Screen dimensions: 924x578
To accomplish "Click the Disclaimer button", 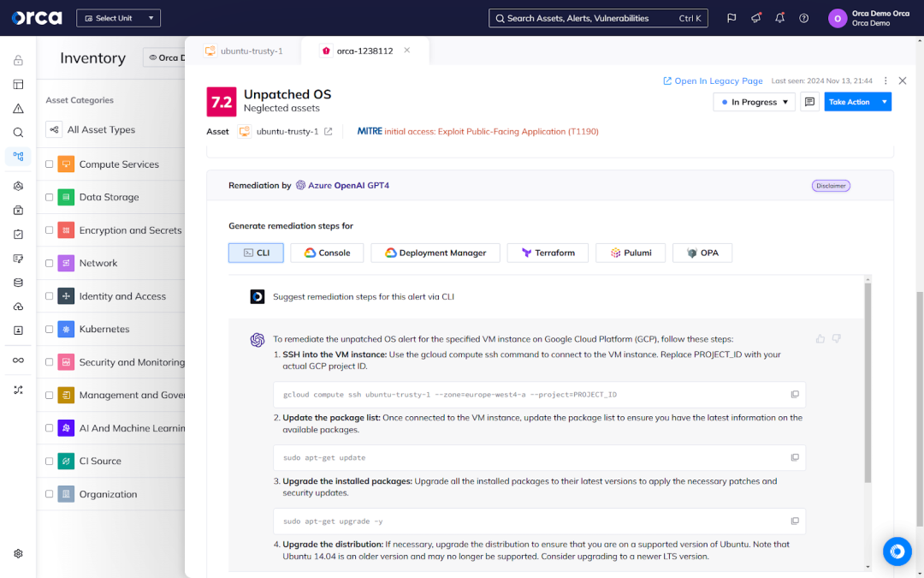I will [830, 186].
